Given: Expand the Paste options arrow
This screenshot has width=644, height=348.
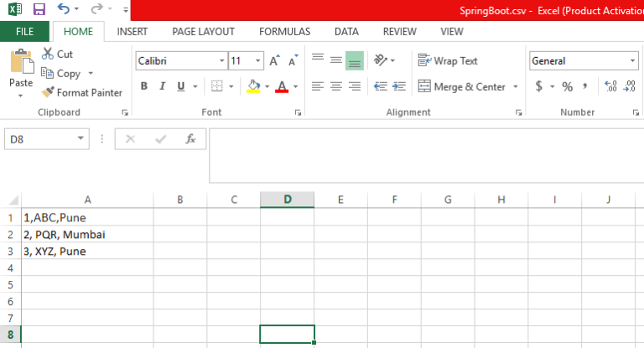Looking at the screenshot, I should [20, 96].
